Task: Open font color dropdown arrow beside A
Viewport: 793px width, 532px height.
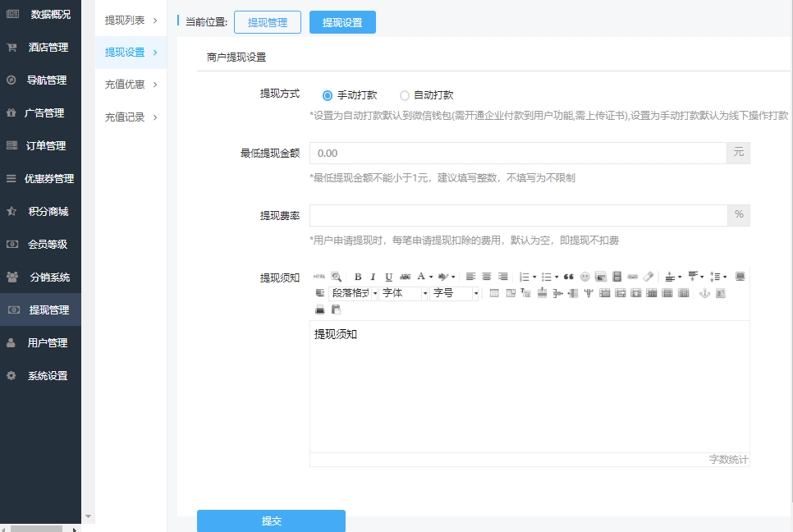Action: 431,277
